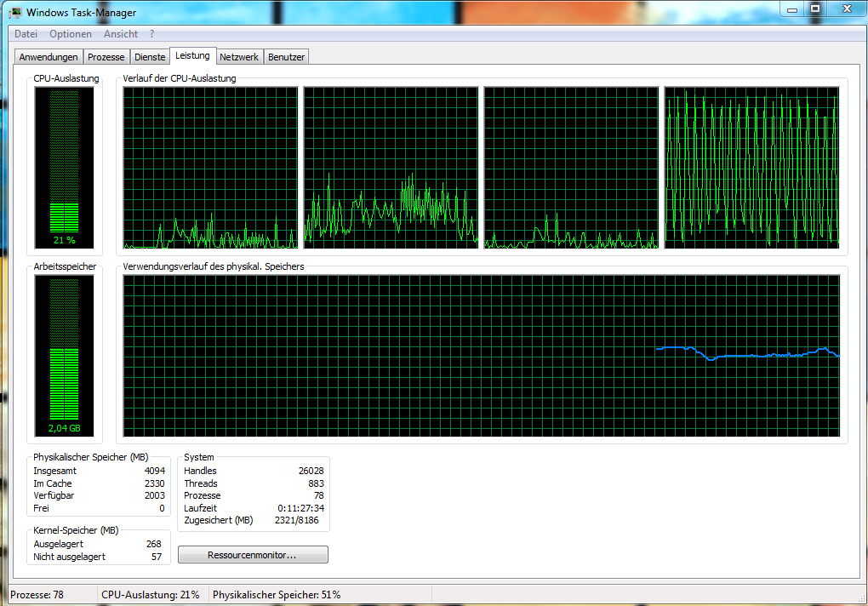Click the first CPU core history graph
Image resolution: width=868 pixels, height=606 pixels.
coord(210,168)
